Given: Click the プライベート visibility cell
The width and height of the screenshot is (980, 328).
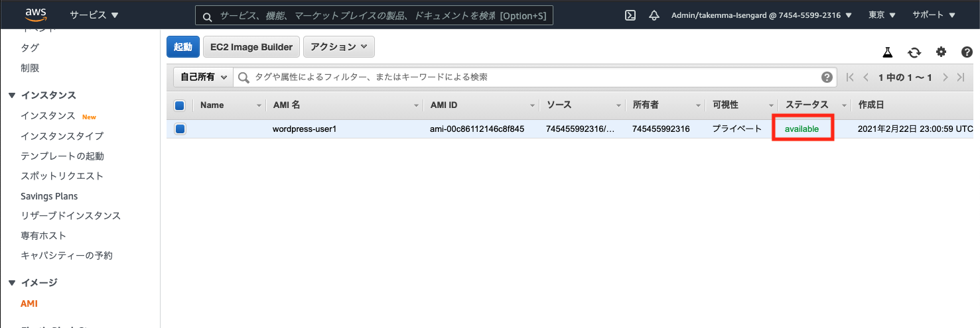Looking at the screenshot, I should (x=737, y=129).
